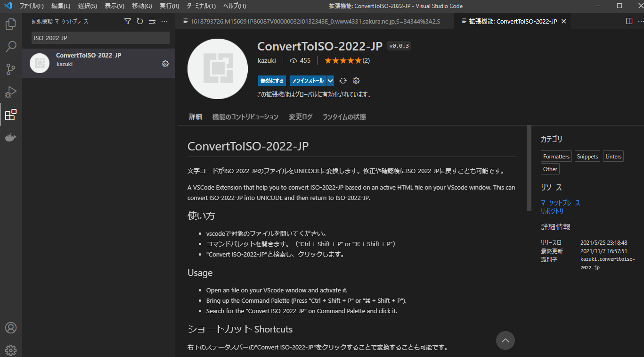Click the 無効にする button

pyautogui.click(x=272, y=81)
